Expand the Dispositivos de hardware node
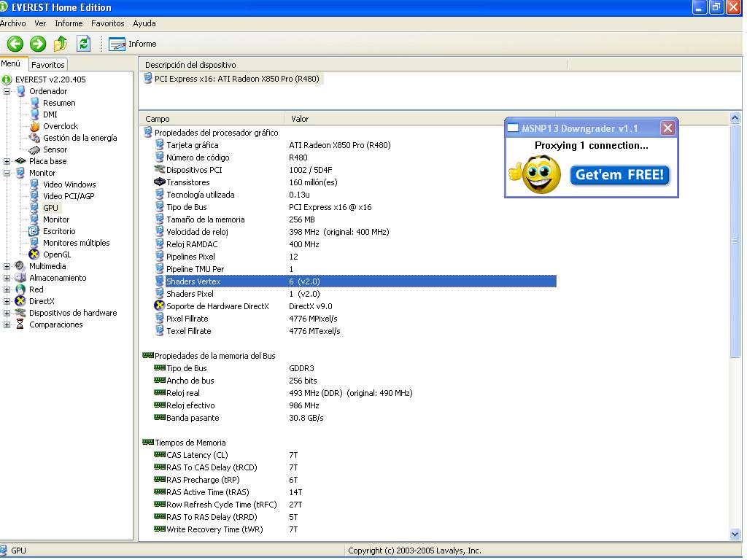Screen dimensions: 747x560 (7, 313)
